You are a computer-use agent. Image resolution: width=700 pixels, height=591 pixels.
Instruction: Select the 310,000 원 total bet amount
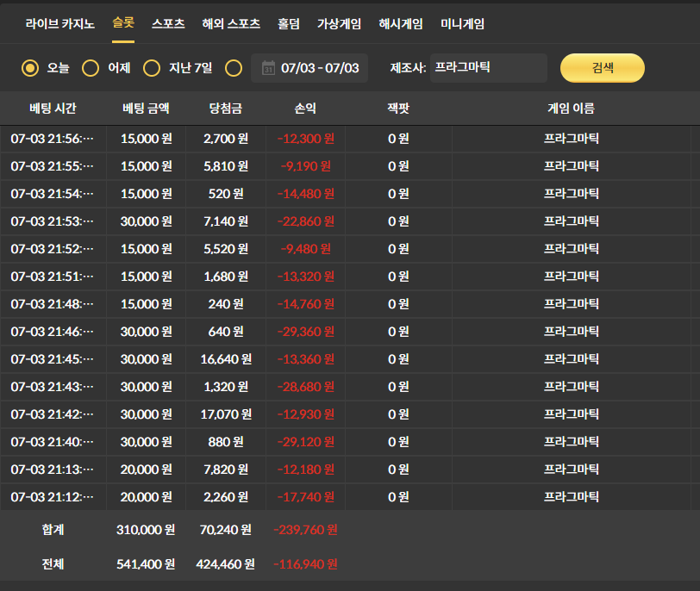point(146,530)
